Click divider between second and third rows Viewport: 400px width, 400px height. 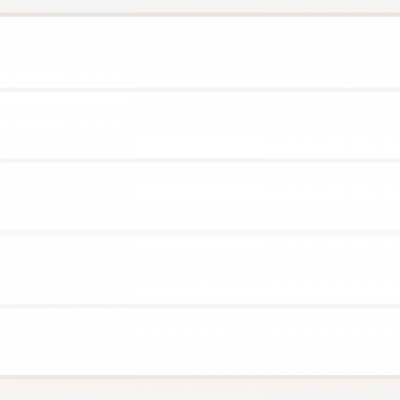(x=200, y=161)
